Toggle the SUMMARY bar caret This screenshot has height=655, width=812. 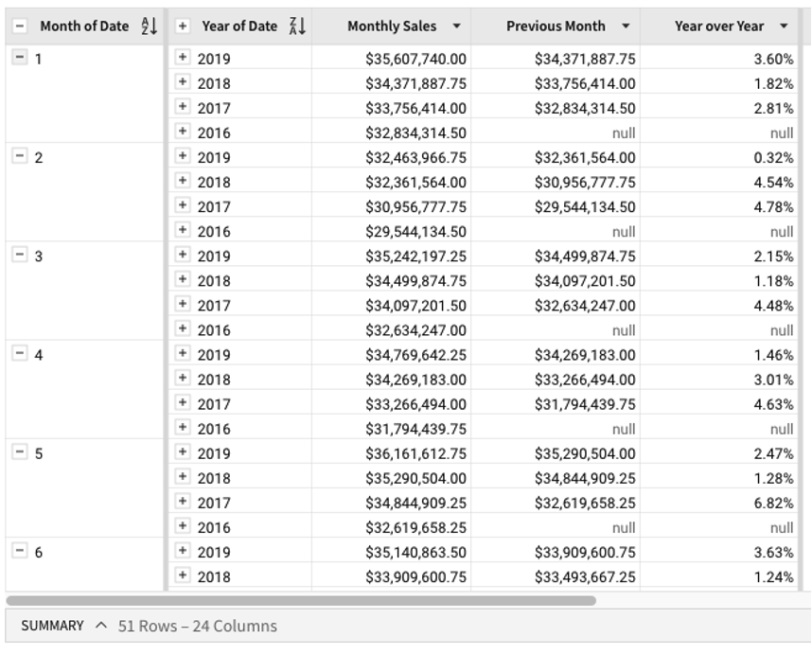(x=101, y=626)
